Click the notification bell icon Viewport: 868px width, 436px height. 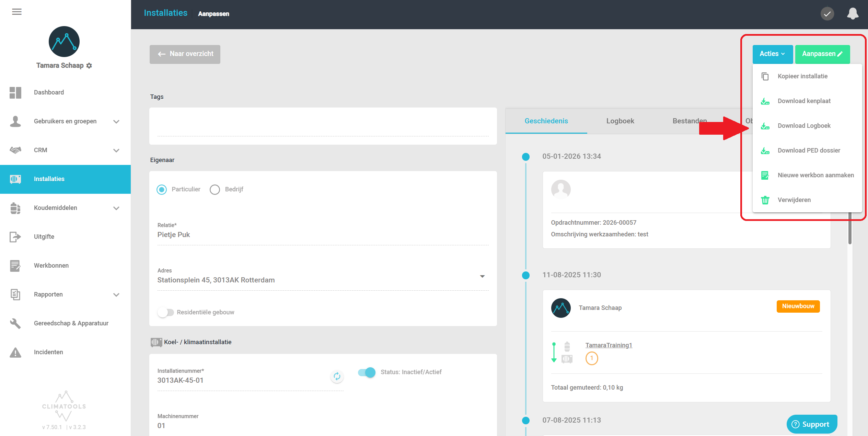(852, 14)
